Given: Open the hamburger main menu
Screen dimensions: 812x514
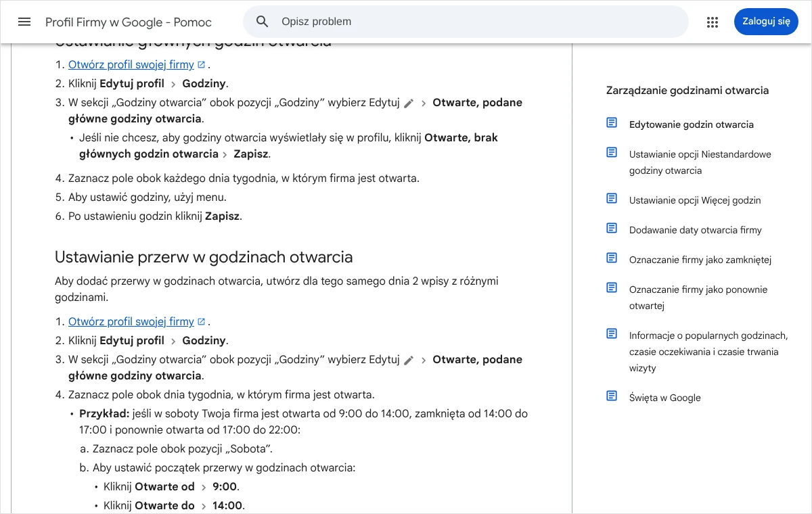Looking at the screenshot, I should click(24, 22).
